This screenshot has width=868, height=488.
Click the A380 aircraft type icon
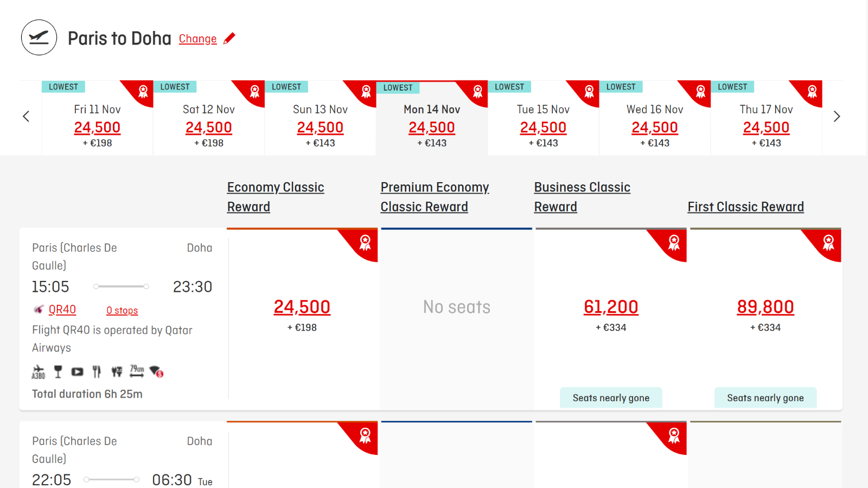(39, 371)
